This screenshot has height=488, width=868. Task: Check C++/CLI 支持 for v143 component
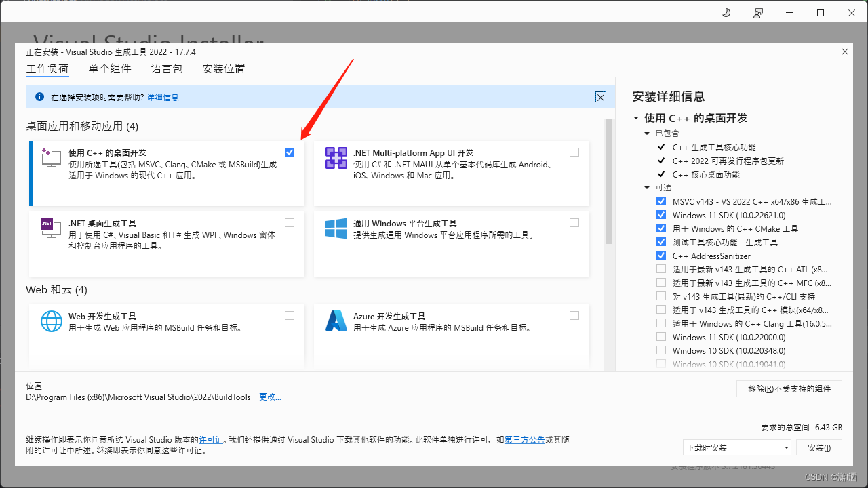[x=661, y=296]
